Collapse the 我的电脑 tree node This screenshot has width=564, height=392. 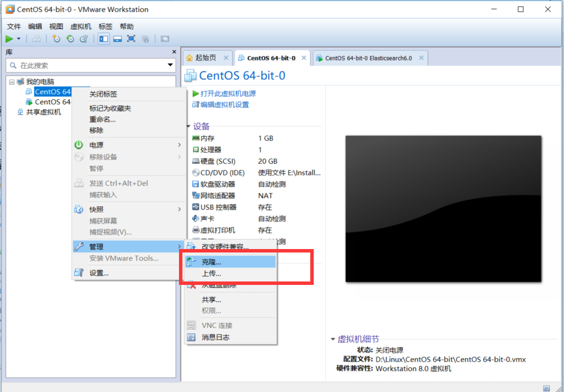(x=12, y=82)
